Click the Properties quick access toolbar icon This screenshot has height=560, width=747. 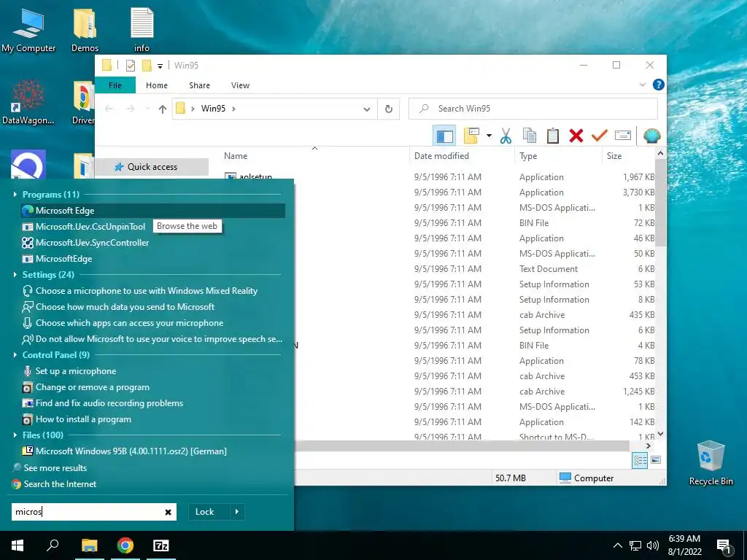pyautogui.click(x=130, y=65)
